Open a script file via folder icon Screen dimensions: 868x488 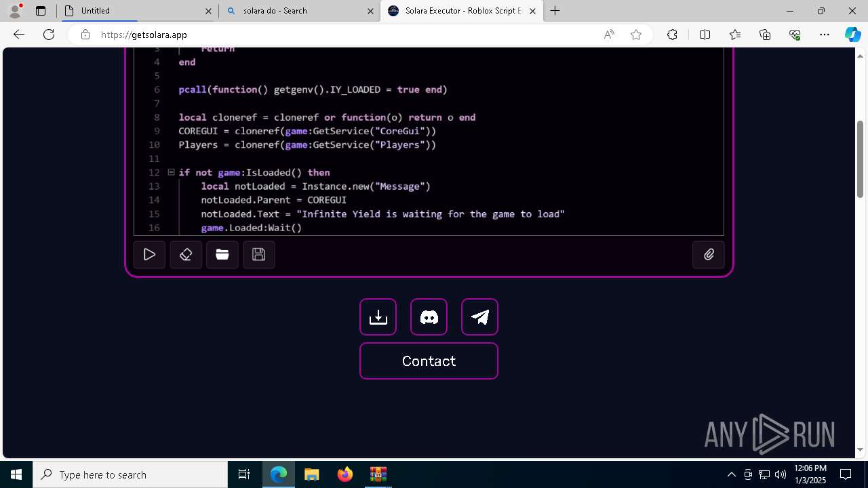point(222,255)
